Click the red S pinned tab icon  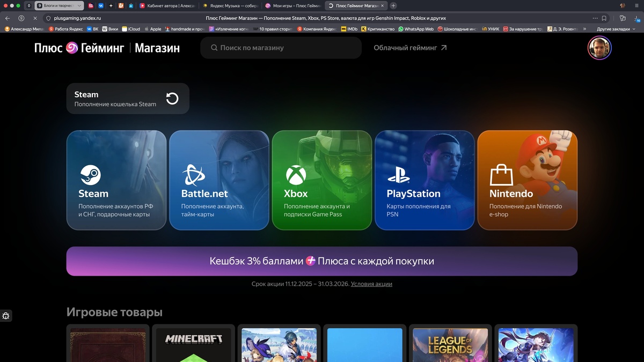click(x=91, y=5)
